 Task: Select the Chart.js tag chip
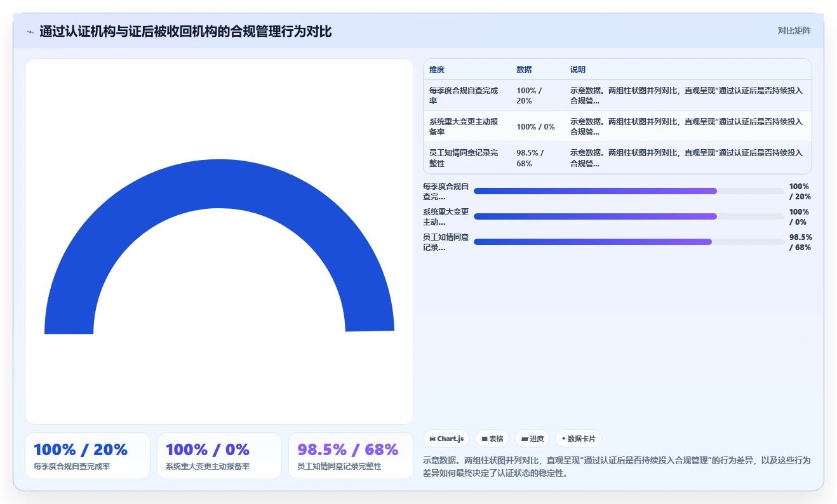(446, 439)
